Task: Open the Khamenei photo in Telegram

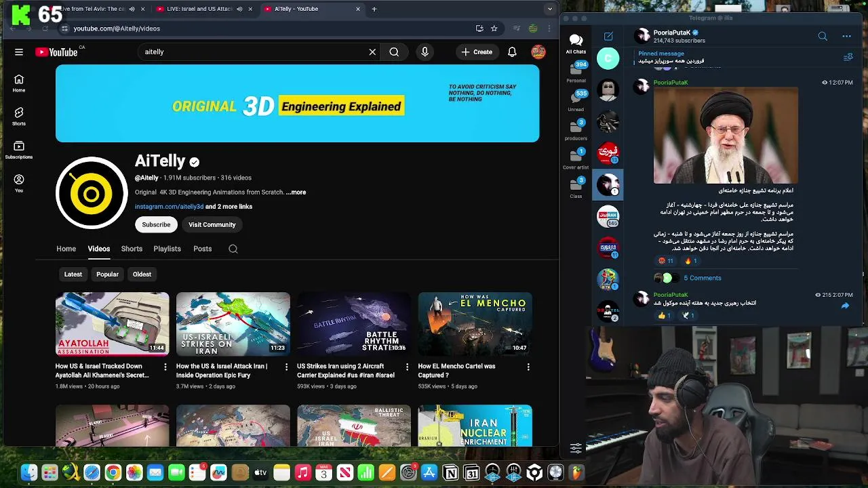Action: [726, 136]
